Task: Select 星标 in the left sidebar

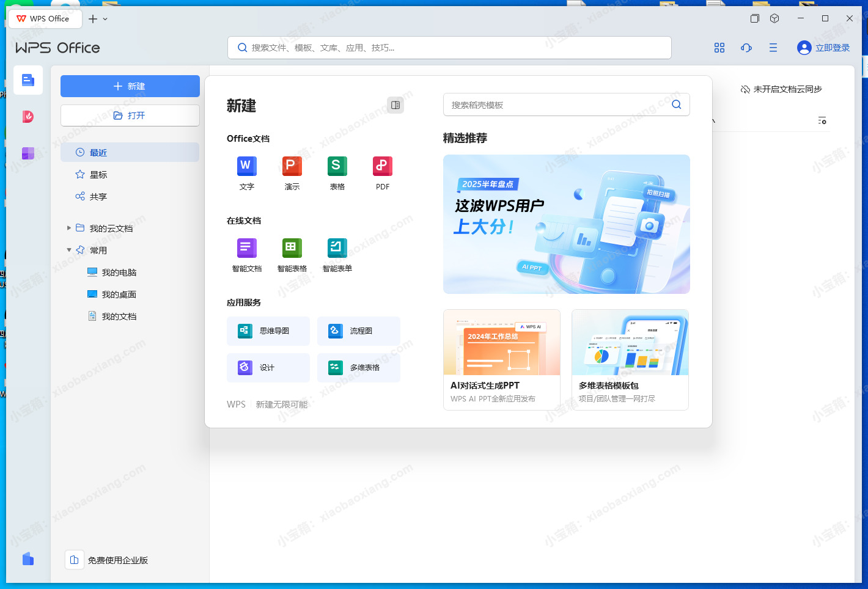Action: pyautogui.click(x=98, y=175)
